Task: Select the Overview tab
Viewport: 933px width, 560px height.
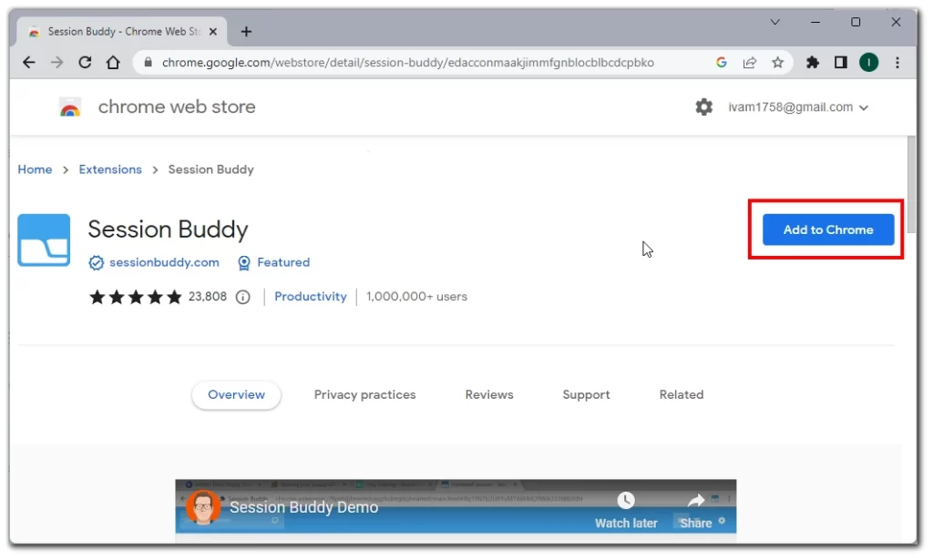Action: click(236, 395)
